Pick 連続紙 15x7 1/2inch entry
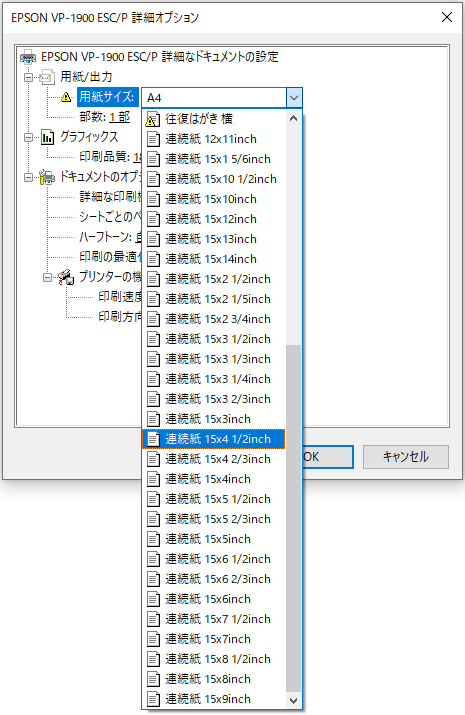Screen dimensions: 465x715 213,619
